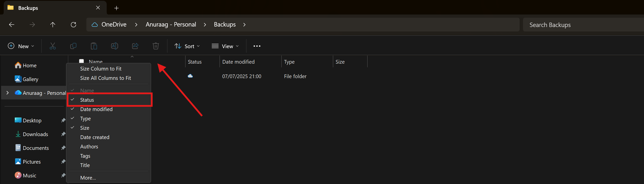Enable the Authors column from menu
Image resolution: width=644 pixels, height=184 pixels.
pos(109,147)
